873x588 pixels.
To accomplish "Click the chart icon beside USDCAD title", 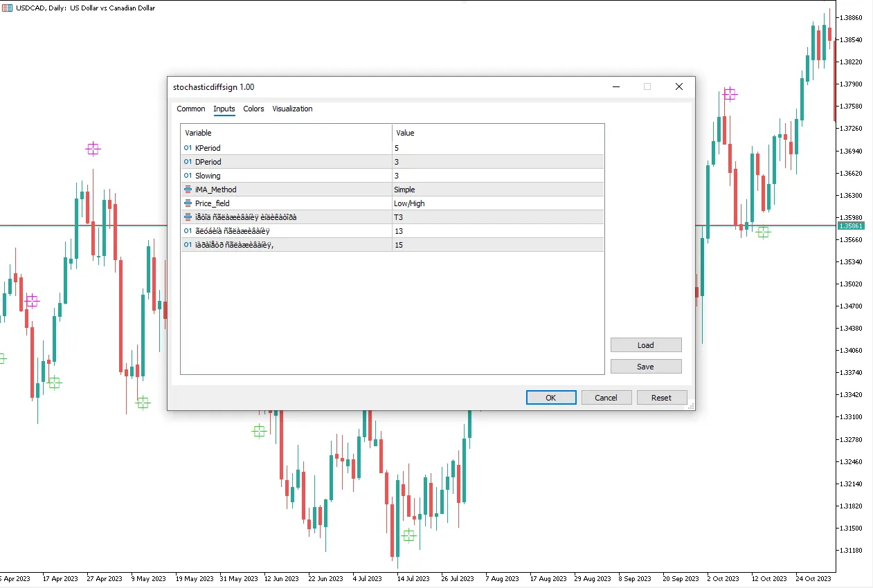I will coord(8,8).
